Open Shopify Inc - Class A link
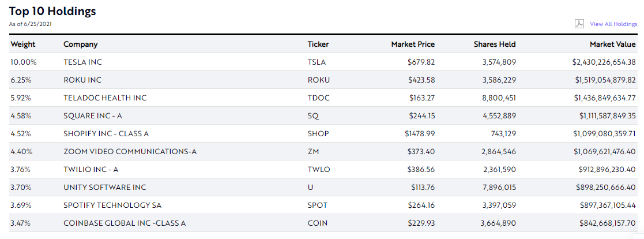Viewport: 644px width, 239px height. 106,133
